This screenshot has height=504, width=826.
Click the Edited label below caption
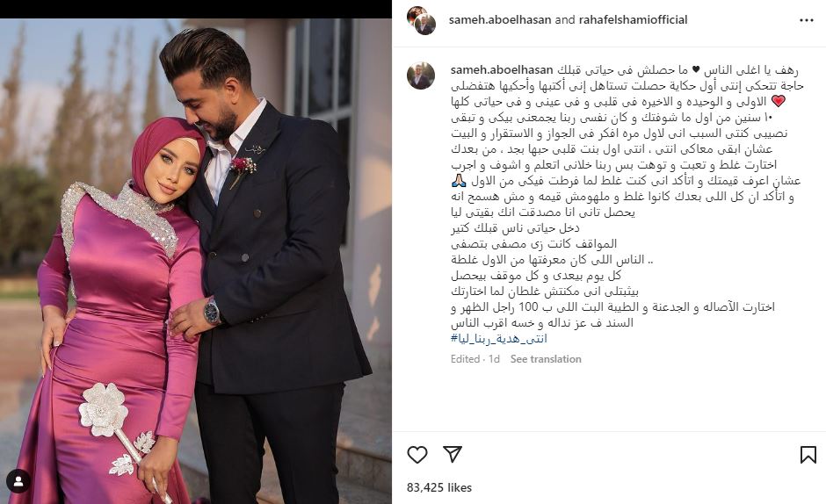[x=465, y=359]
